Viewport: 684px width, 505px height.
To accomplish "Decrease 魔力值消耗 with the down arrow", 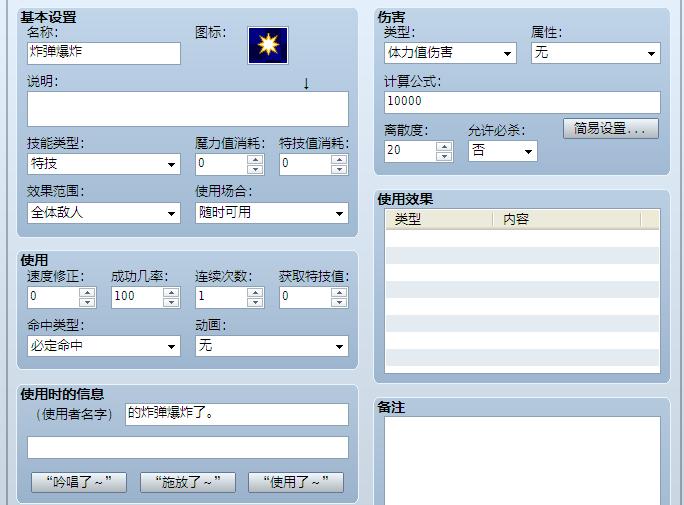I will coord(255,169).
